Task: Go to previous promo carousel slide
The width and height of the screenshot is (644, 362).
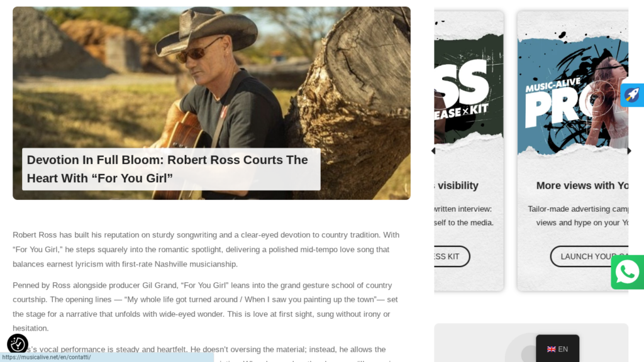Action: coord(433,151)
